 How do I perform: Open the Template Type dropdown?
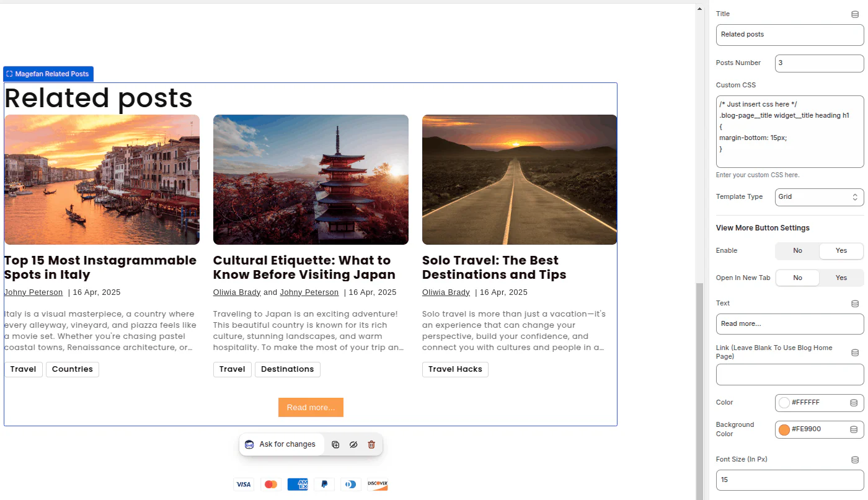point(819,197)
